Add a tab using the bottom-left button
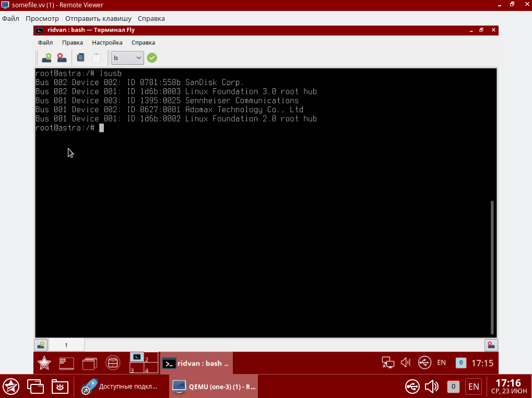This screenshot has width=532, height=398. pos(41,345)
